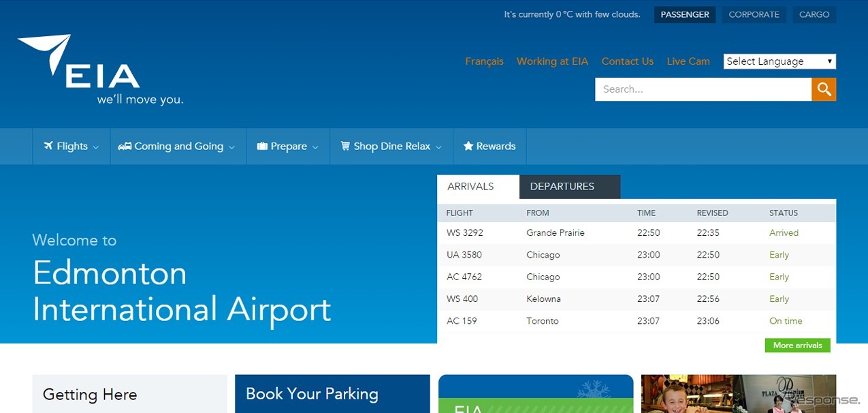Click the FLIGHT column header
868x413 pixels.
(x=460, y=213)
